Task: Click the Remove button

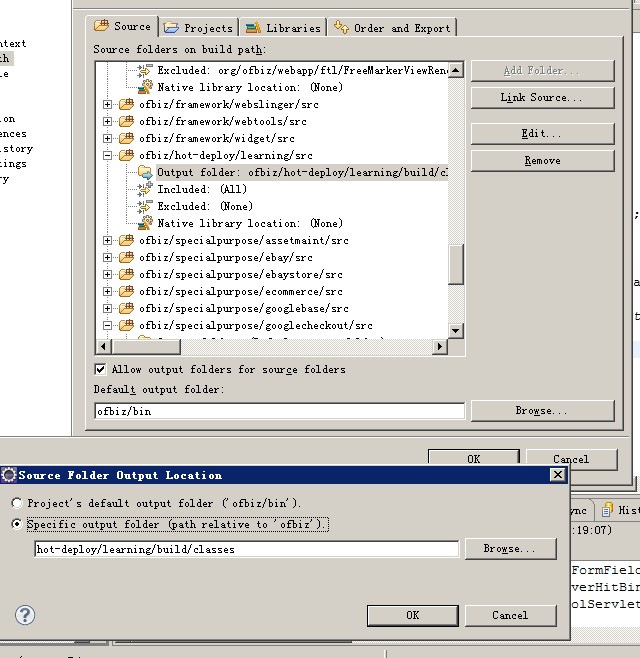Action: coord(542,161)
